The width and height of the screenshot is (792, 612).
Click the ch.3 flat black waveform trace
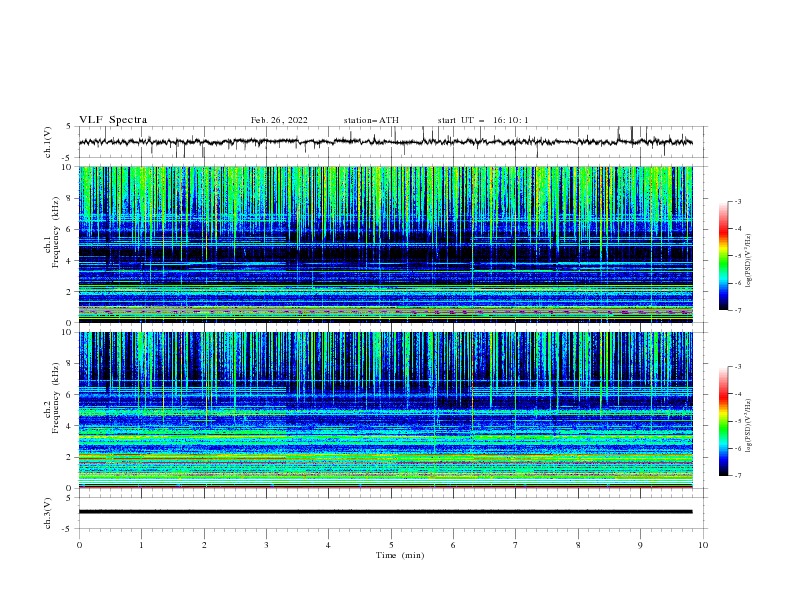tap(385, 512)
